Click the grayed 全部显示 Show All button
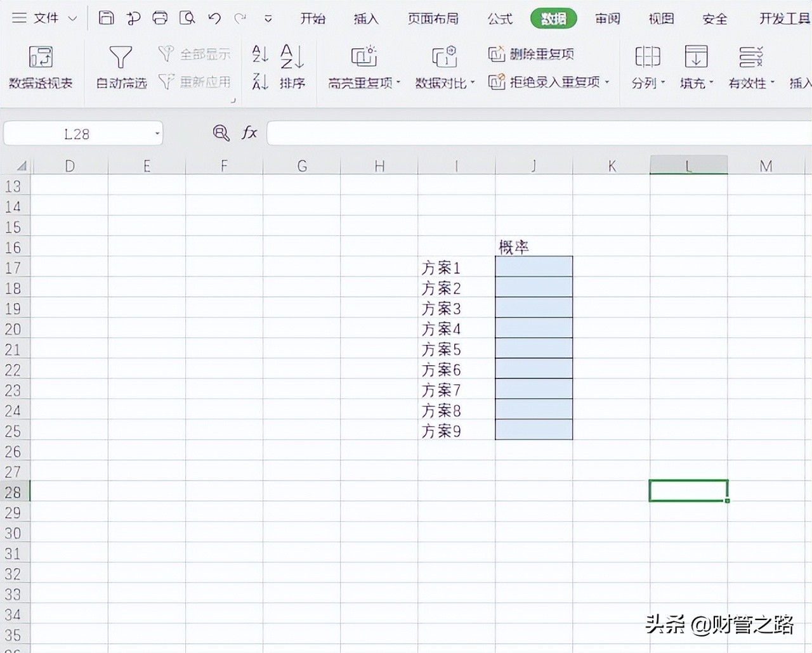Viewport: 812px width, 653px height. coord(195,54)
